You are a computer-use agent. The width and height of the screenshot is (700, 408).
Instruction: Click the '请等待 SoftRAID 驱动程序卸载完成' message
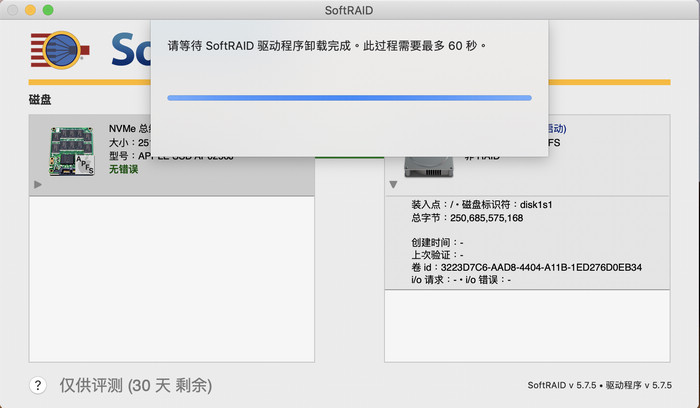click(327, 46)
